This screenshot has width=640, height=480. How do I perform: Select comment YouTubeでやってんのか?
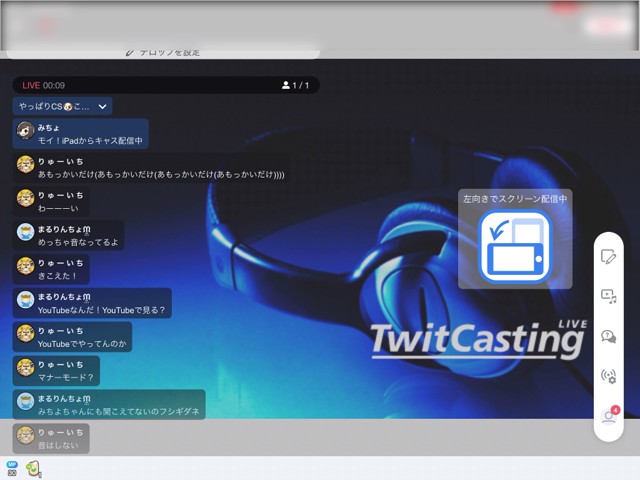point(72,337)
